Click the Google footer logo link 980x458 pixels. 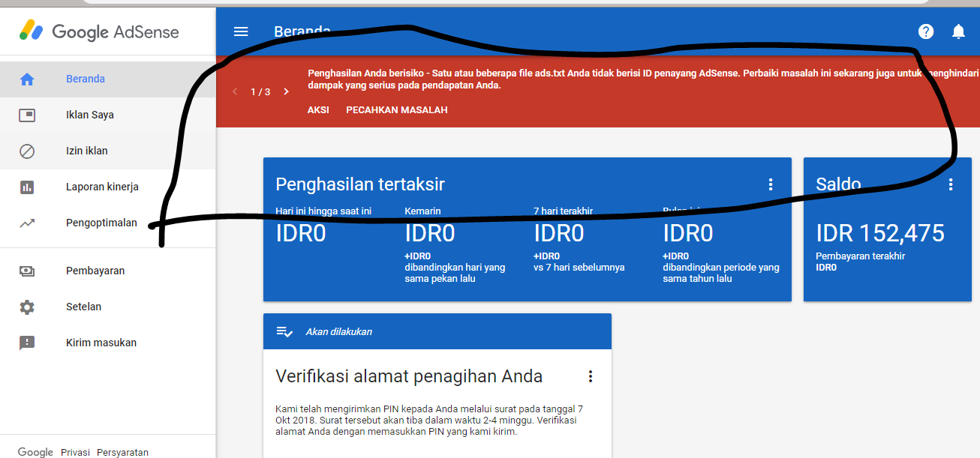[x=35, y=452]
